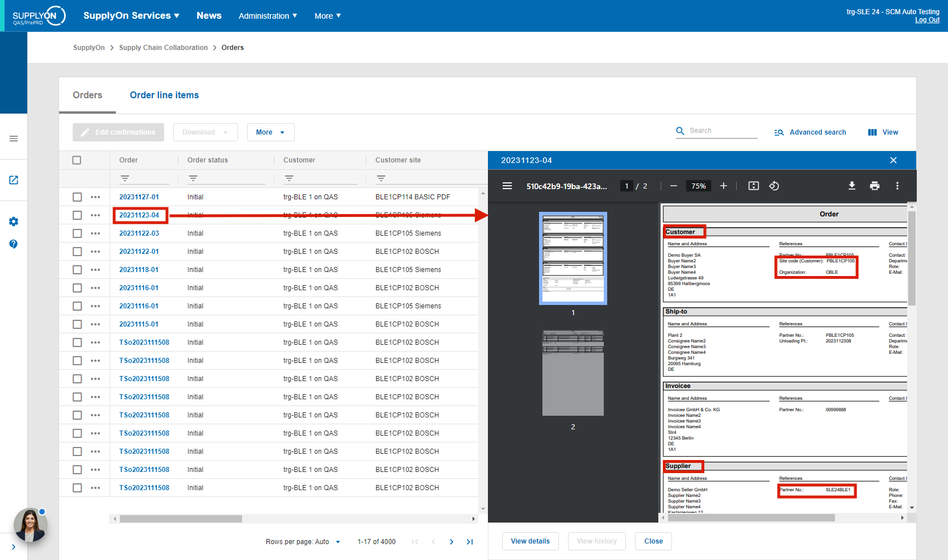Rotate the PDF counterclockwise
The image size is (948, 560).
[774, 186]
